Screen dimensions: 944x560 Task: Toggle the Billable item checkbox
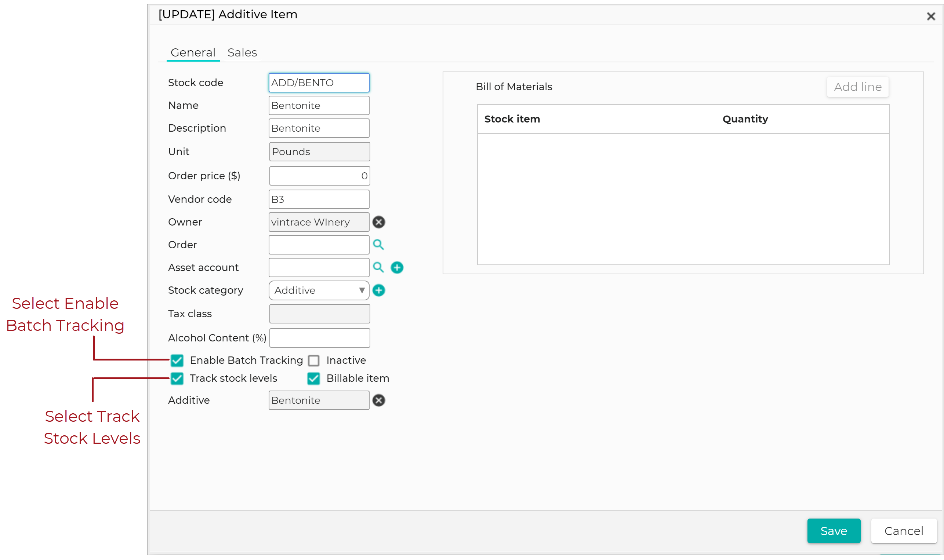point(313,378)
